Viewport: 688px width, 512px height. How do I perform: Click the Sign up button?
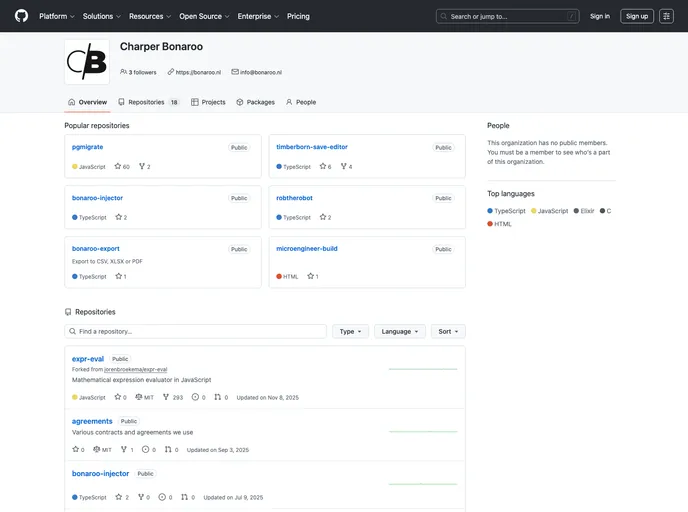click(636, 16)
